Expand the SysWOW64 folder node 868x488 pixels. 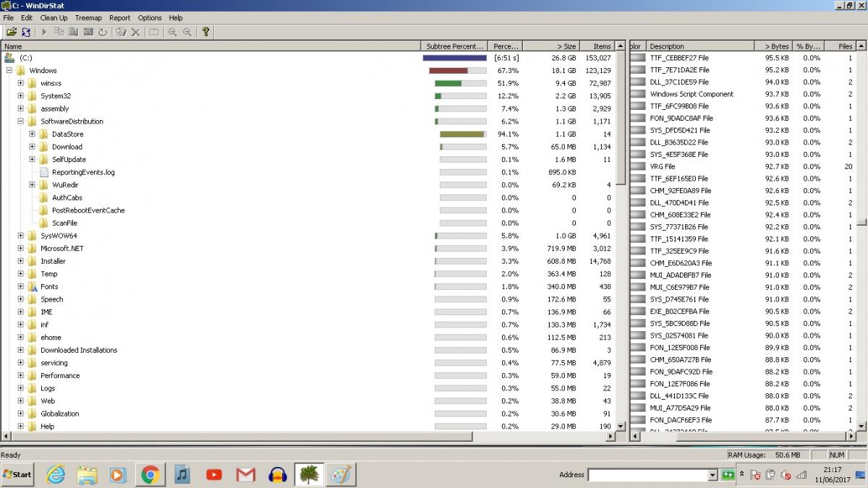(x=21, y=236)
